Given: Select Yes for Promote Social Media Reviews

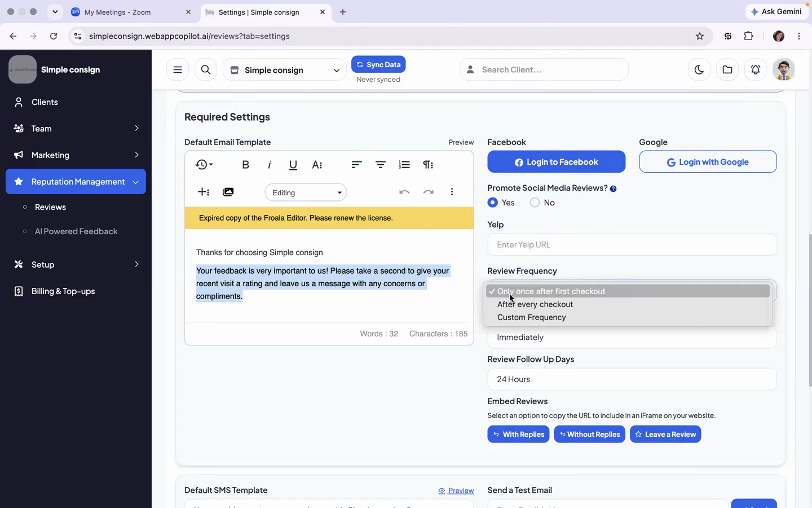Looking at the screenshot, I should 493,203.
